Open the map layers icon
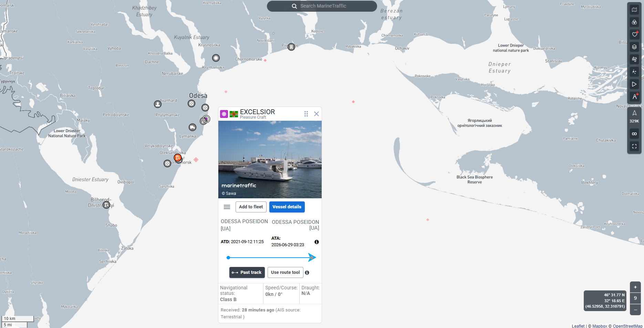 (634, 47)
